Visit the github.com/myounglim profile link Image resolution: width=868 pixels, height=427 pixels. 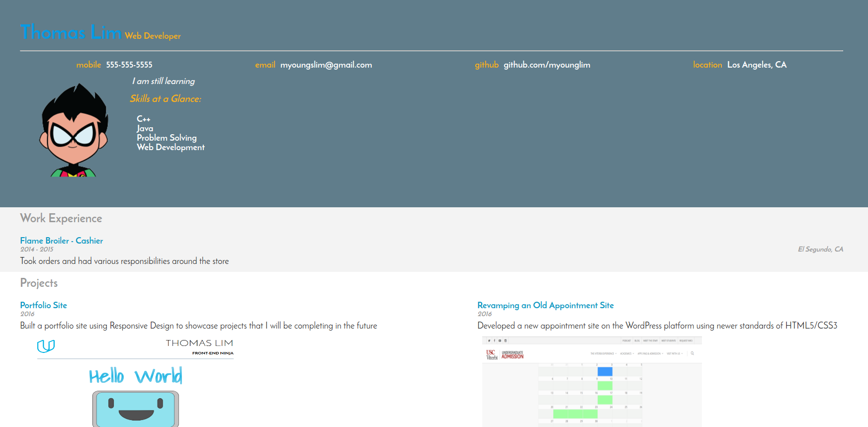pyautogui.click(x=547, y=65)
